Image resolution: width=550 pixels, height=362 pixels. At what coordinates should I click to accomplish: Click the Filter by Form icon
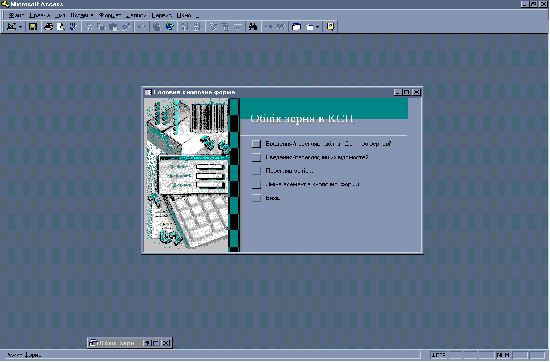(x=226, y=27)
